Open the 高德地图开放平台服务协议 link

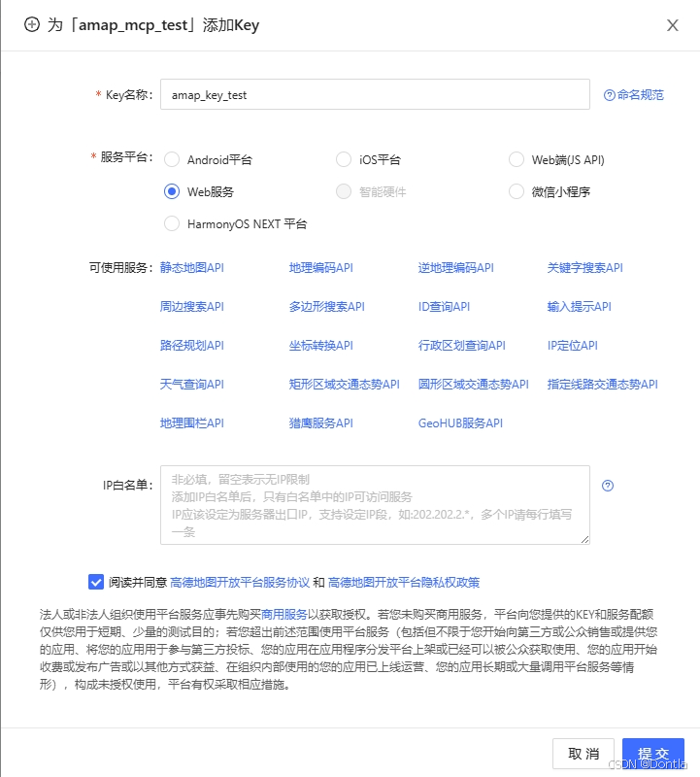240,582
